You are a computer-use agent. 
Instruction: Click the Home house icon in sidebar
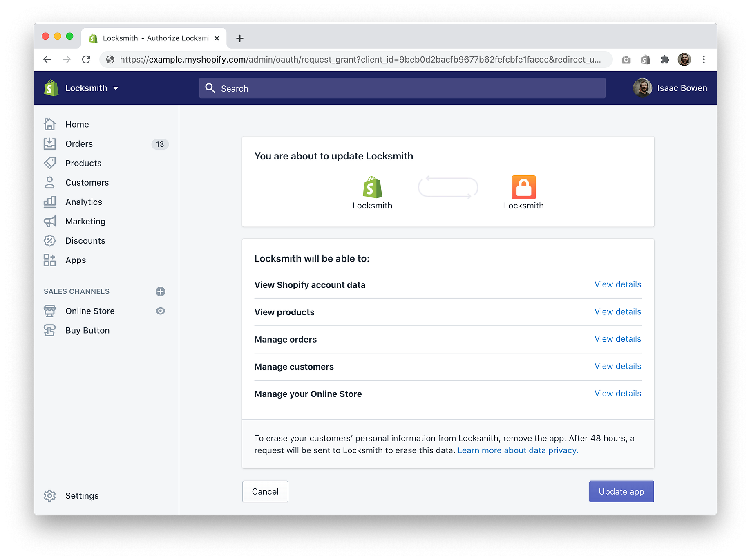[50, 124]
